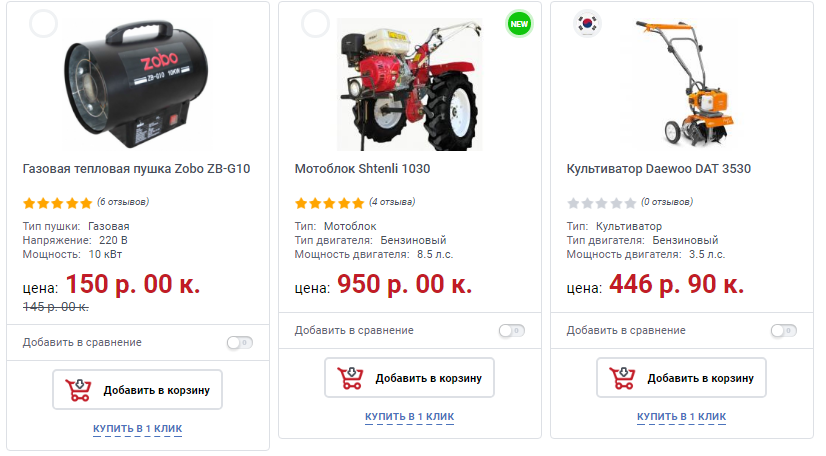Open the "Культиватор Daewoo DAT 3530" title link
The height and width of the screenshot is (456, 826).
click(658, 169)
